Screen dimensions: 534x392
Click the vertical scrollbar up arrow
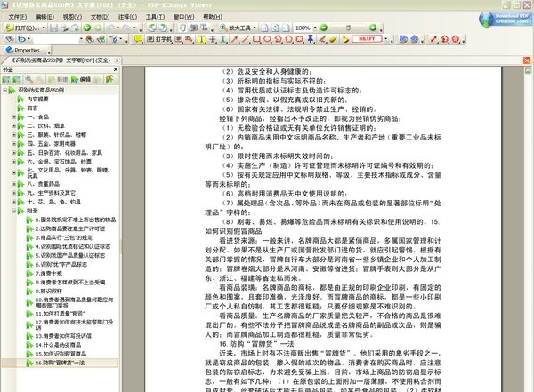[x=528, y=70]
